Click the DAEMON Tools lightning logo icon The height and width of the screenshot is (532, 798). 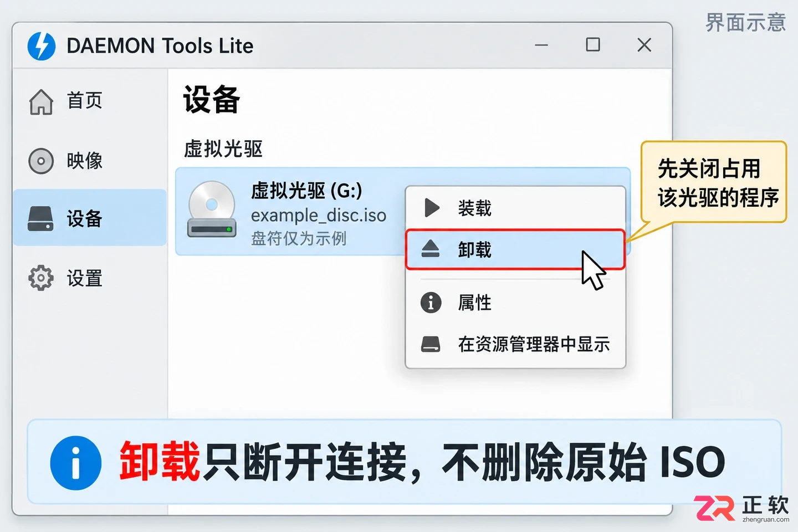click(42, 46)
